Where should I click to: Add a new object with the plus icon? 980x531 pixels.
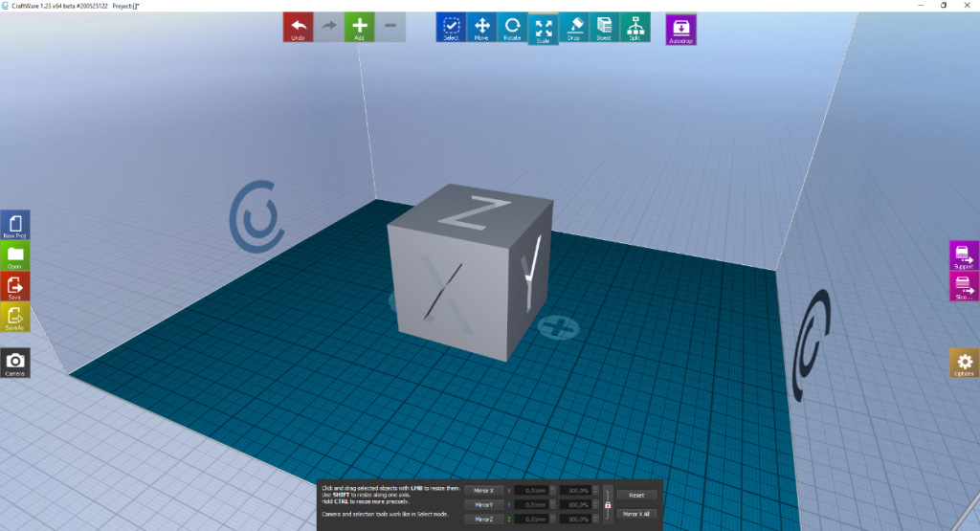[359, 26]
